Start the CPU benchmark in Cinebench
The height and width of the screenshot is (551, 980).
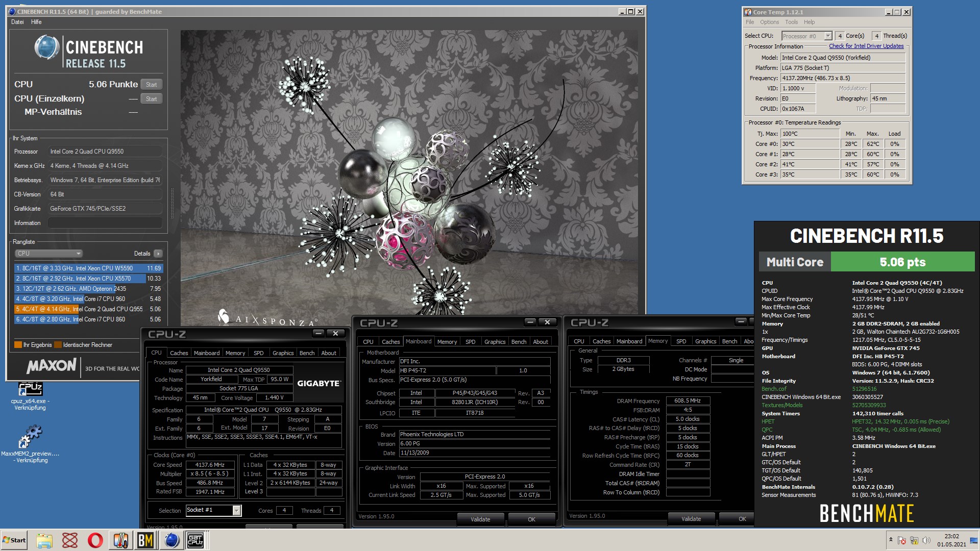[151, 85]
